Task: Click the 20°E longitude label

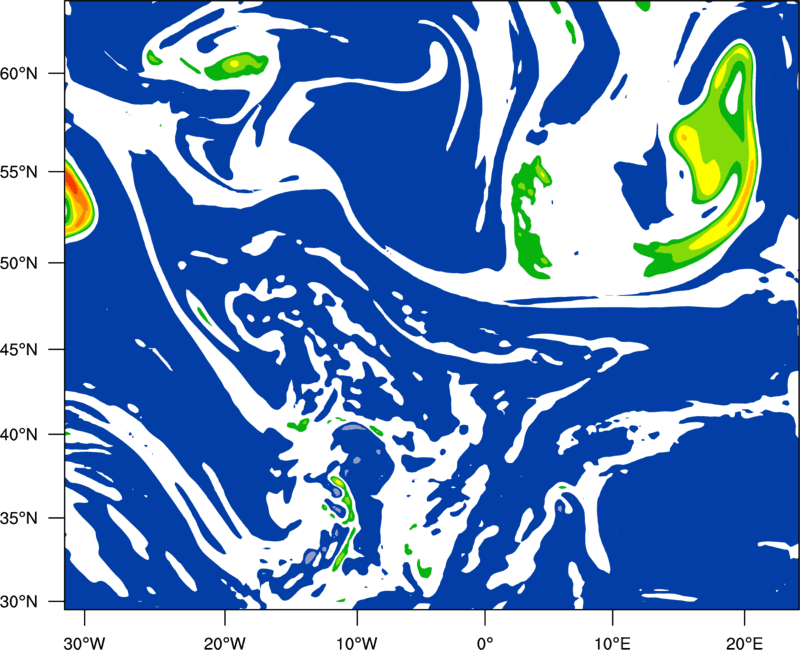Action: [x=744, y=643]
